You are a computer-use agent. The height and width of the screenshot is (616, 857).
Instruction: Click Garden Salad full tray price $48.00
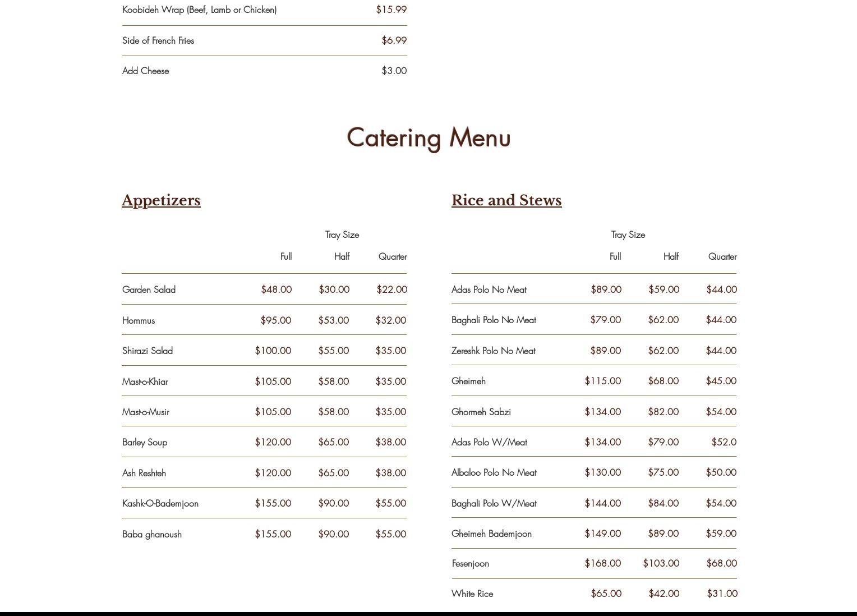point(276,289)
